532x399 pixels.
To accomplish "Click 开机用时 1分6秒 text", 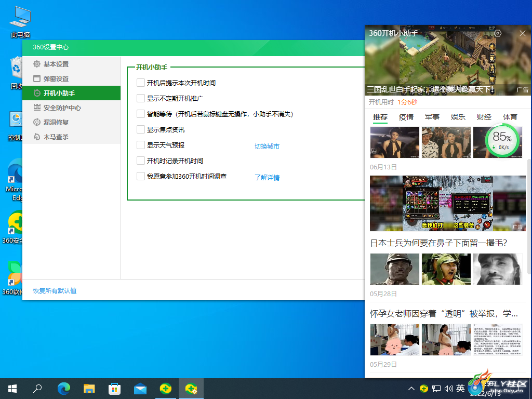I will [x=393, y=102].
